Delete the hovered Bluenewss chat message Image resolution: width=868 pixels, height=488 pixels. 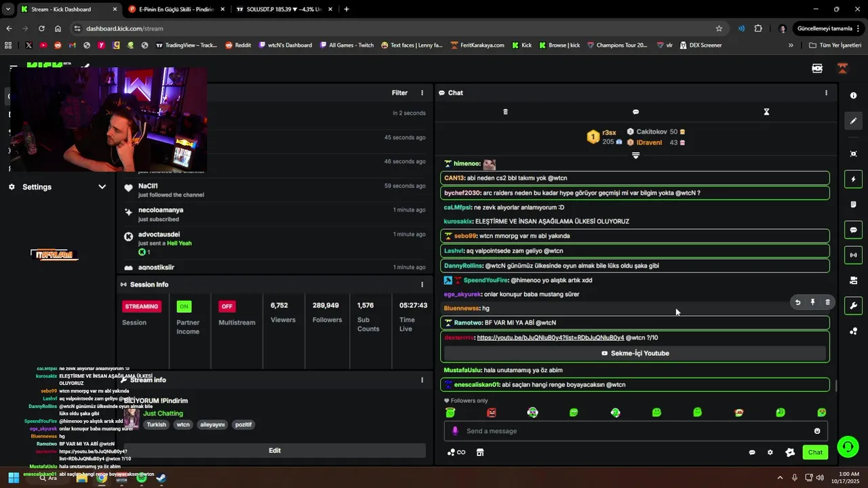click(827, 302)
